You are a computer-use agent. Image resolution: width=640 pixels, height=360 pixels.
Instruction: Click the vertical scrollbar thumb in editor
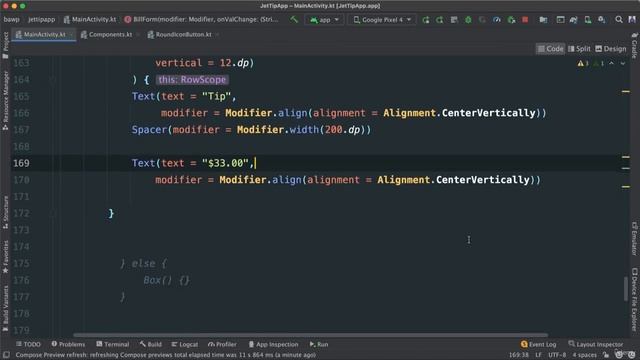click(625, 289)
